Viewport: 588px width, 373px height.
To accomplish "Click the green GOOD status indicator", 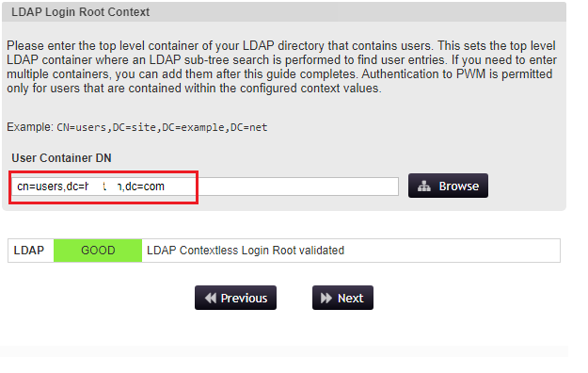I will coord(98,251).
